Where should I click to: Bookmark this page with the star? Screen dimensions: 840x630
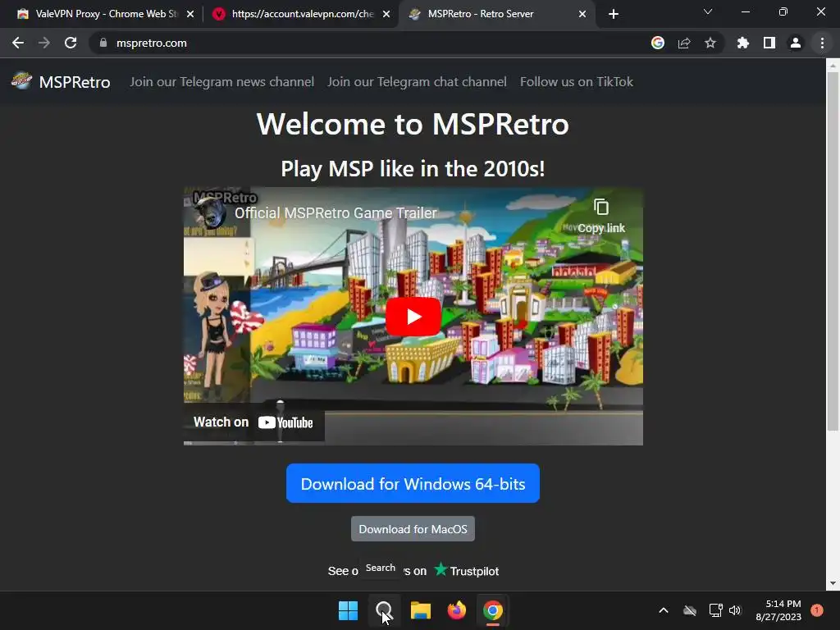click(710, 43)
